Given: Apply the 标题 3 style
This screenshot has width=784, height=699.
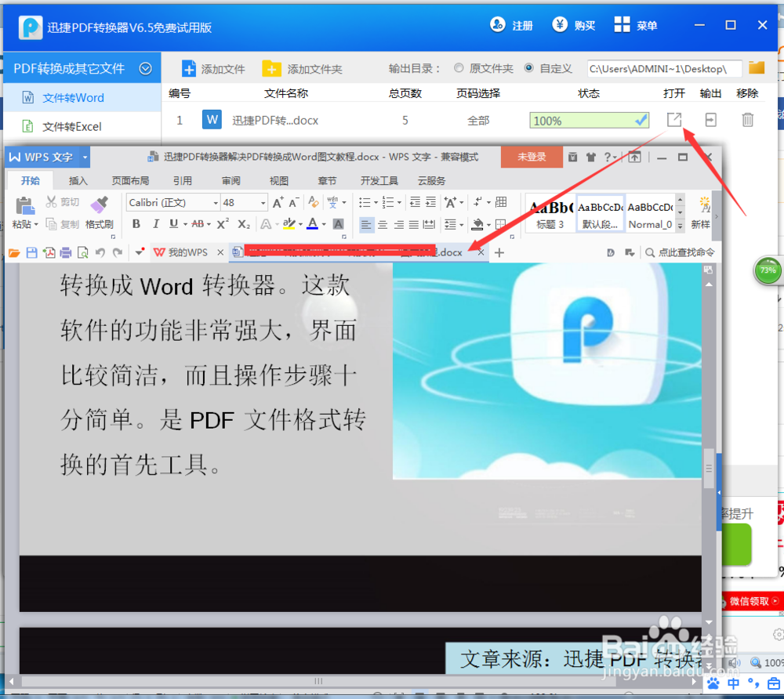Looking at the screenshot, I should pyautogui.click(x=550, y=213).
